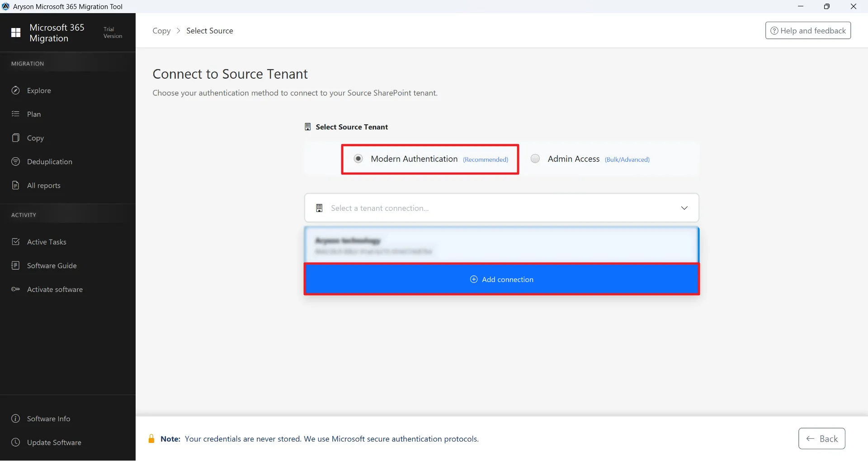This screenshot has height=461, width=868.
Task: Open Copy in the breadcrumb navigation
Action: coord(162,30)
